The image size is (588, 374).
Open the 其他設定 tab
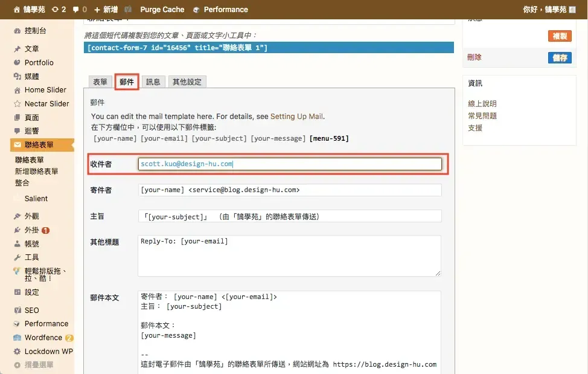187,82
